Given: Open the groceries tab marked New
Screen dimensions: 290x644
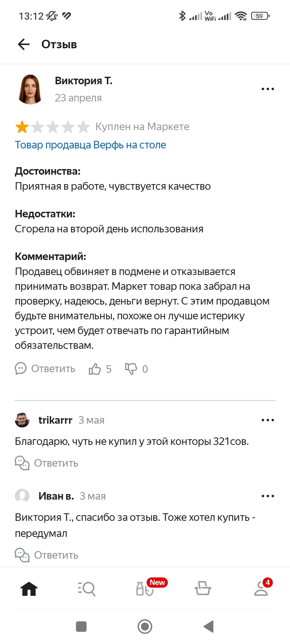Looking at the screenshot, I should [x=145, y=589].
